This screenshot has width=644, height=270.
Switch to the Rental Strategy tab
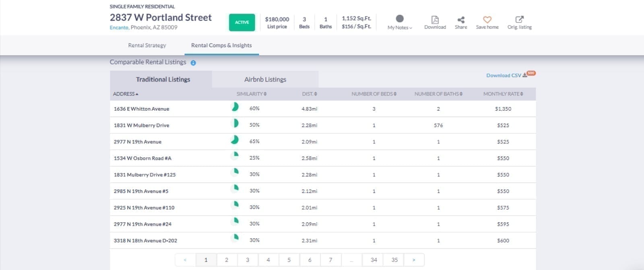(x=147, y=45)
